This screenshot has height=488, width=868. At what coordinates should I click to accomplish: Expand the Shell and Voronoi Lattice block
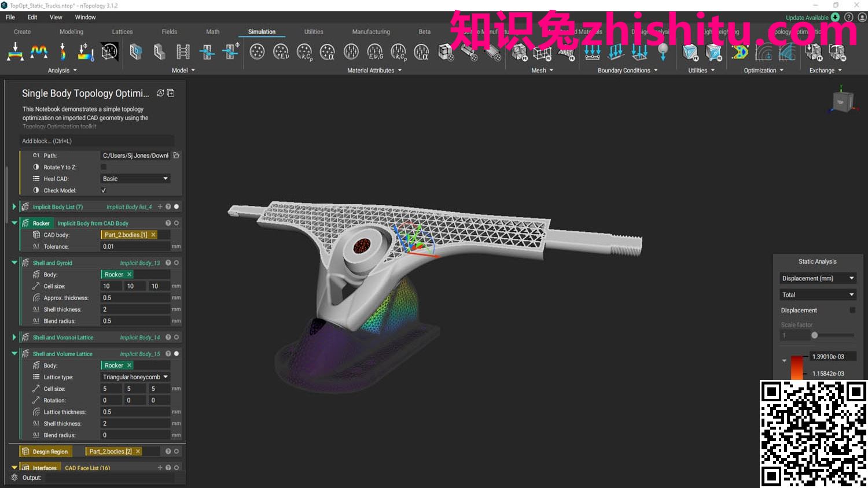click(14, 337)
